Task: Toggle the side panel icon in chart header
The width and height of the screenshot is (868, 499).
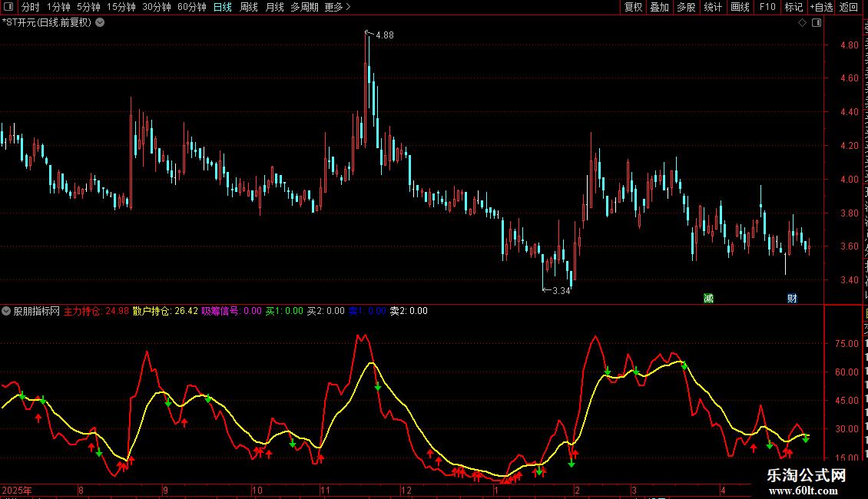Action: click(x=817, y=23)
